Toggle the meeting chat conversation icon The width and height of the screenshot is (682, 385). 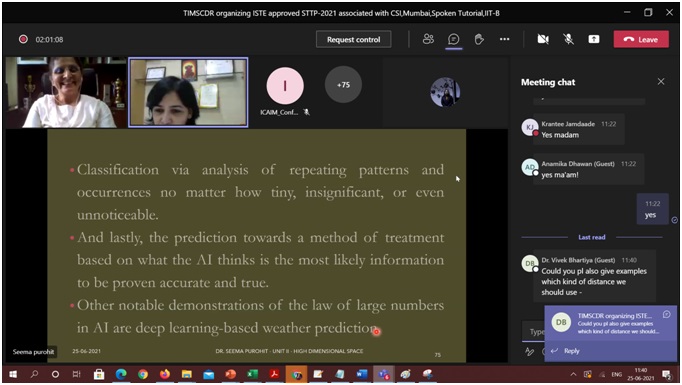(454, 39)
